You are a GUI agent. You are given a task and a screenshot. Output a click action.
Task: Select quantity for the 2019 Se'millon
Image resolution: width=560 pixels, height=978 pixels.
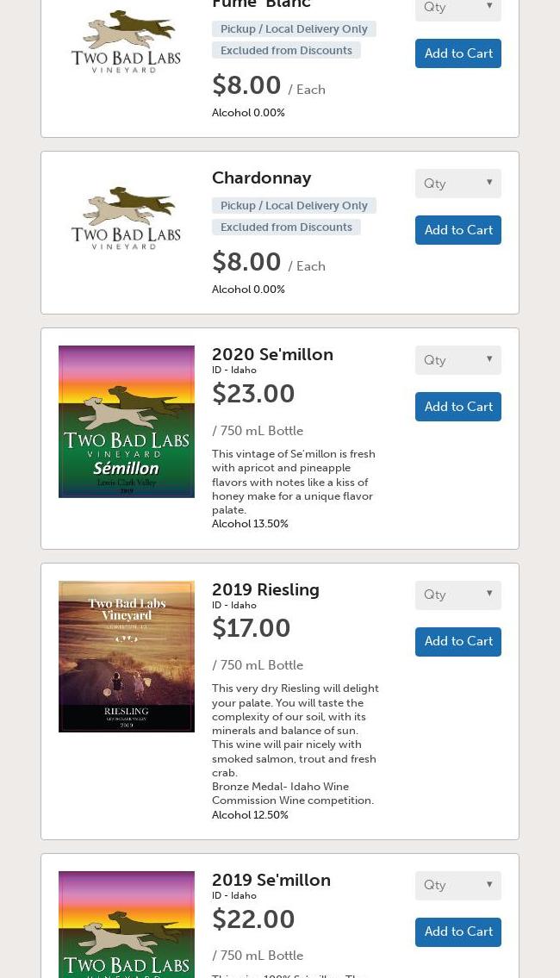(457, 885)
